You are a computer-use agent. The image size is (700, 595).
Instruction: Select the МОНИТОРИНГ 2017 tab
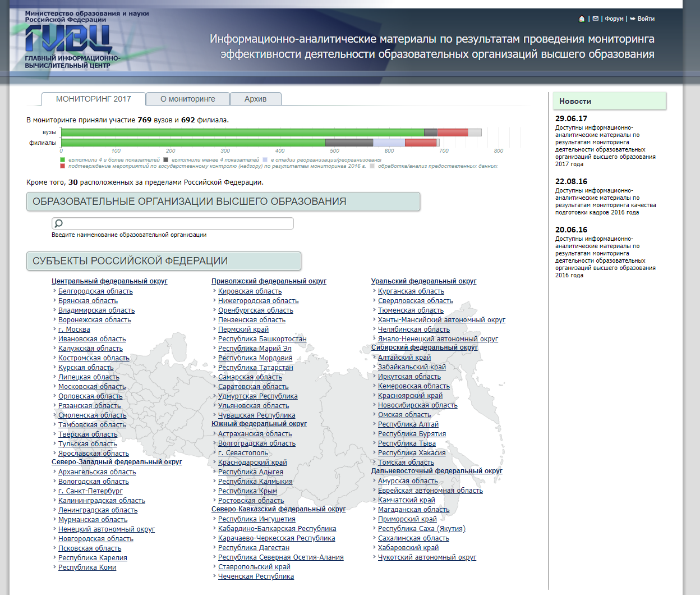(x=94, y=99)
